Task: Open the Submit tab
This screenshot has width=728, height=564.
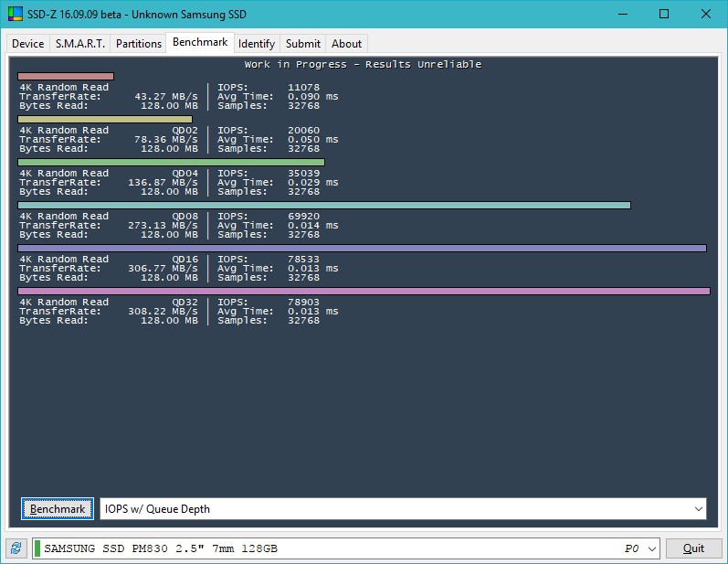Action: tap(302, 43)
